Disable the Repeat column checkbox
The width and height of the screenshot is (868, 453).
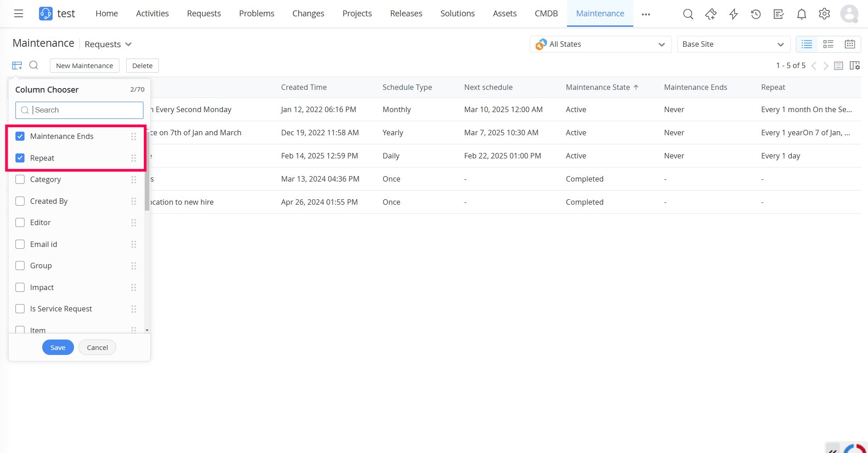pos(20,158)
